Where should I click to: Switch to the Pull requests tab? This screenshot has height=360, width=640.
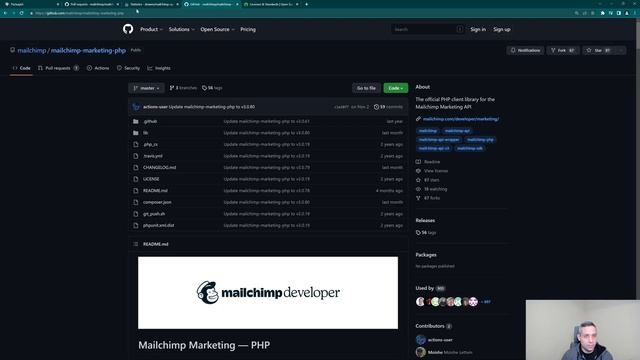click(x=58, y=68)
